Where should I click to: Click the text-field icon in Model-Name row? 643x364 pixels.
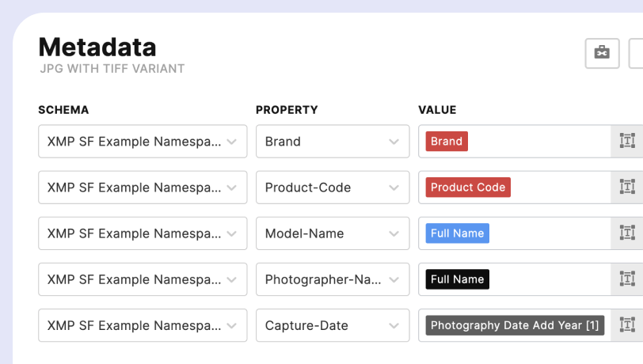pos(627,233)
